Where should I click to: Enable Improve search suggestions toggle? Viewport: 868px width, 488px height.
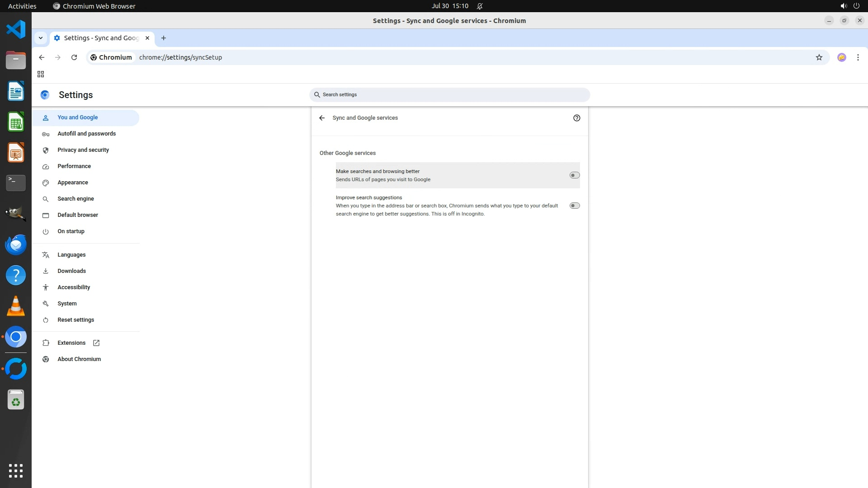(x=574, y=206)
